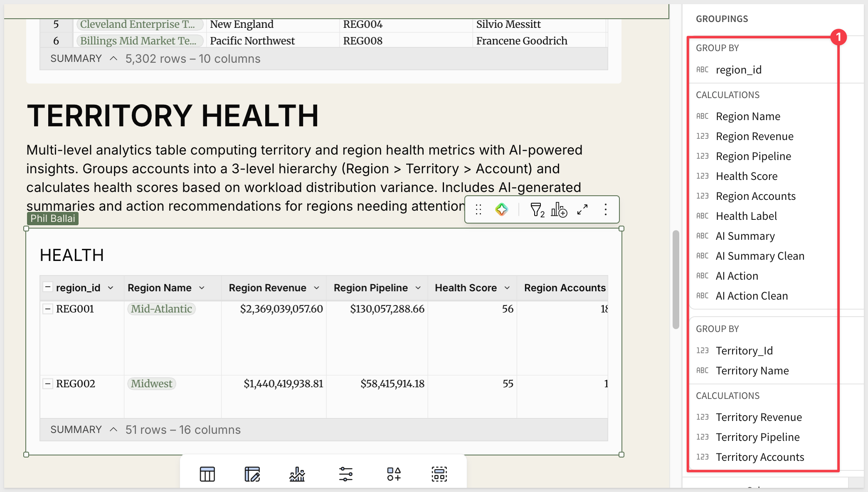The height and width of the screenshot is (492, 868).
Task: Collapse the REG001 row group
Action: tap(48, 309)
